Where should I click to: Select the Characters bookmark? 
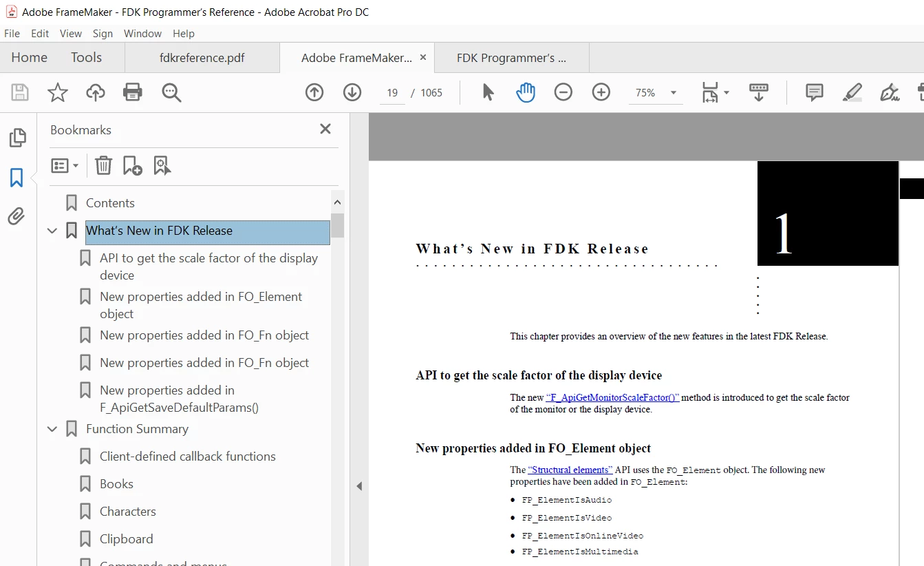pos(128,512)
